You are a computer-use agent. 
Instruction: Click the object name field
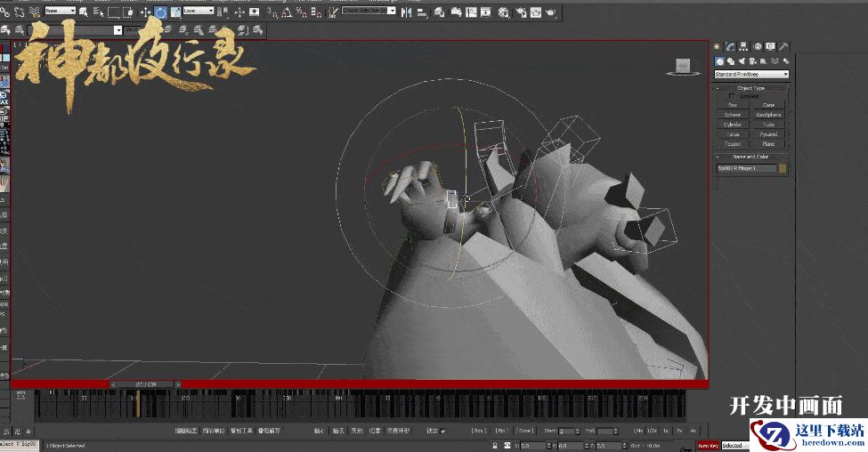click(x=745, y=167)
